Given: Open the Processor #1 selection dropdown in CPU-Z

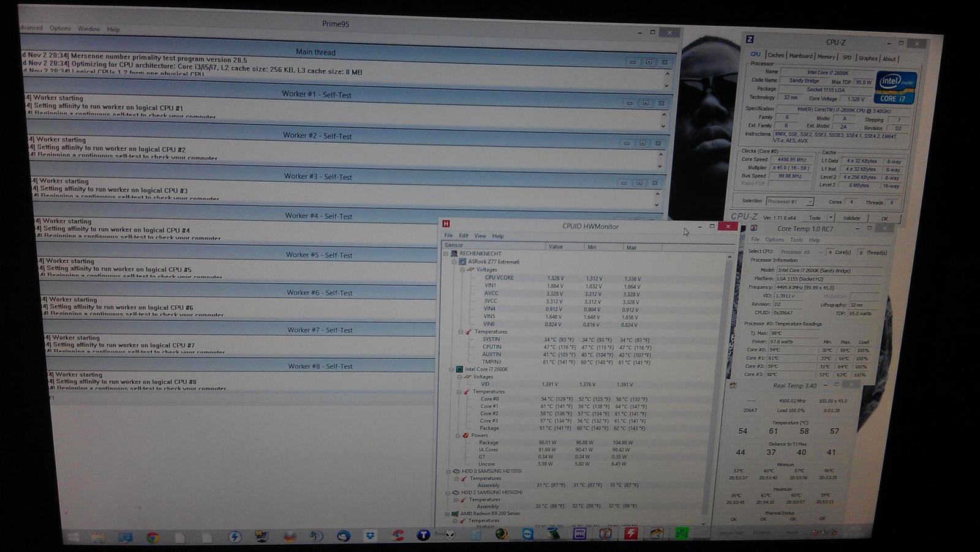Looking at the screenshot, I should 790,201.
